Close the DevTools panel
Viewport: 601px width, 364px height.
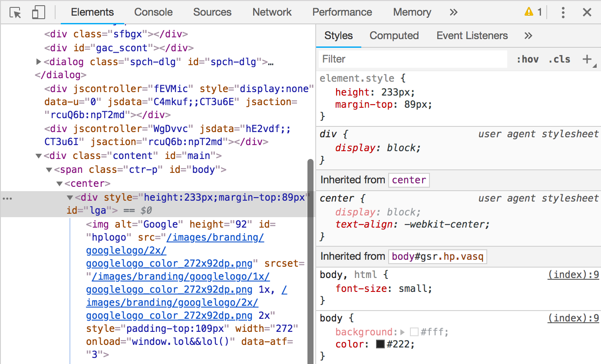click(x=587, y=12)
